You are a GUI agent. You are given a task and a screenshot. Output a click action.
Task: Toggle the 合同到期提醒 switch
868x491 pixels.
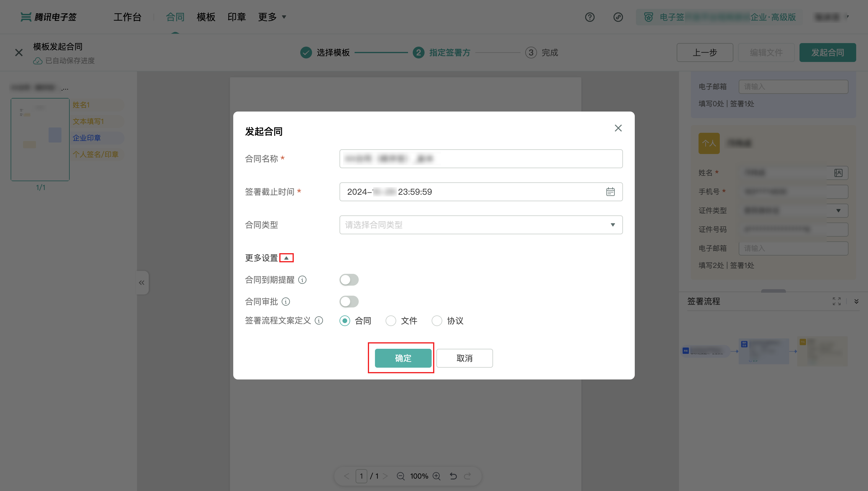coord(349,280)
